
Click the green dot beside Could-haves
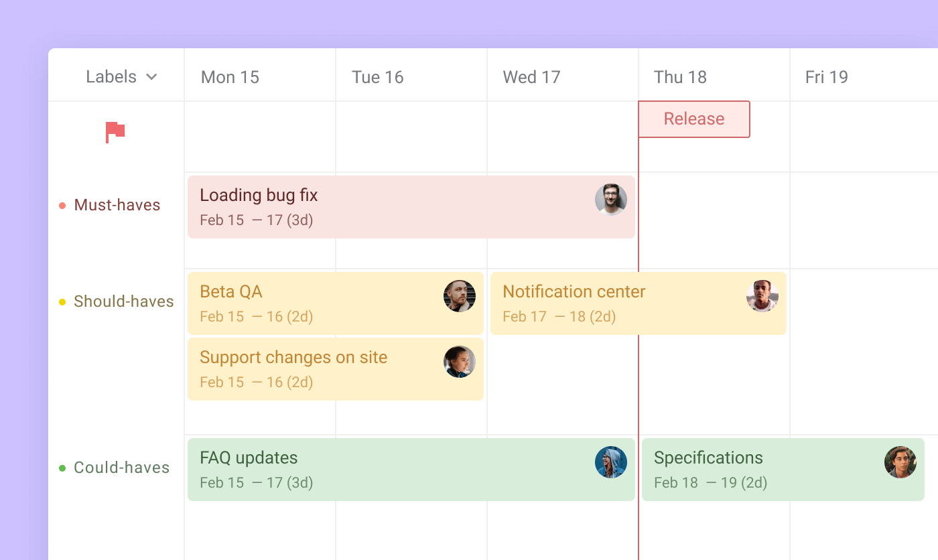62,468
